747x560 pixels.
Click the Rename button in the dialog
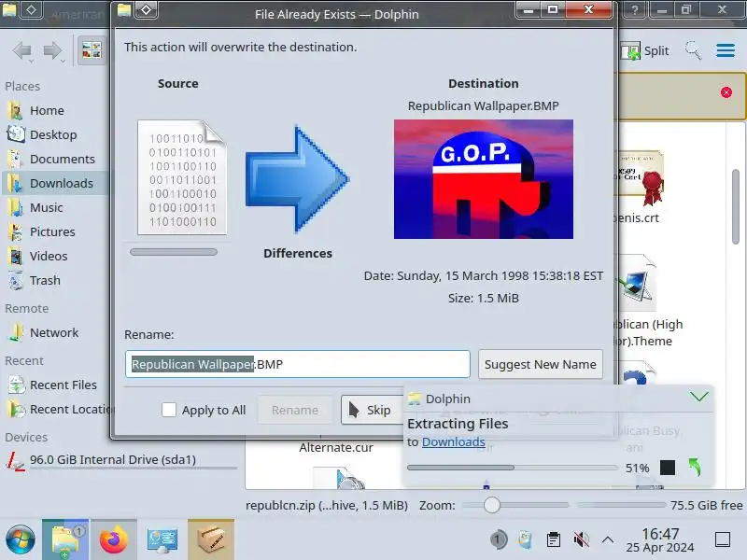point(295,410)
